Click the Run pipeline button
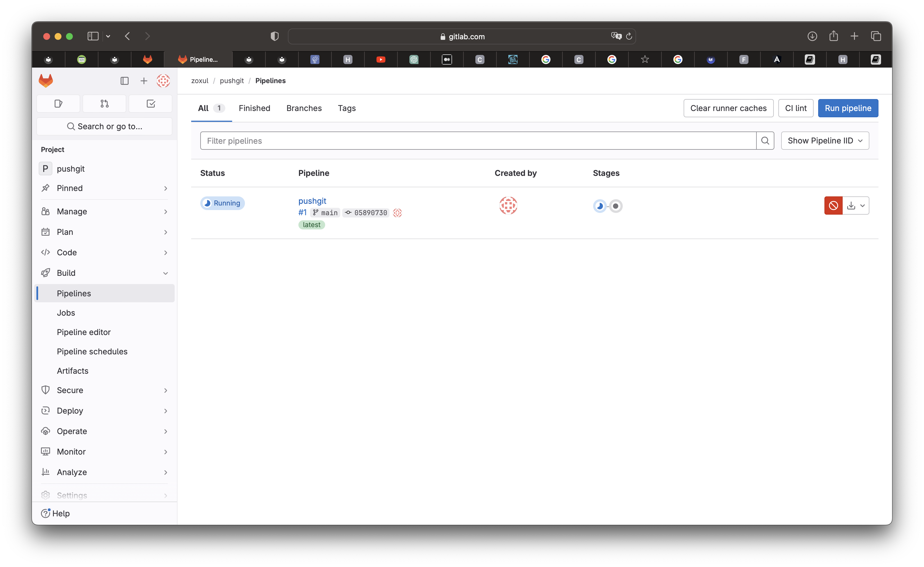The width and height of the screenshot is (924, 567). 847,108
